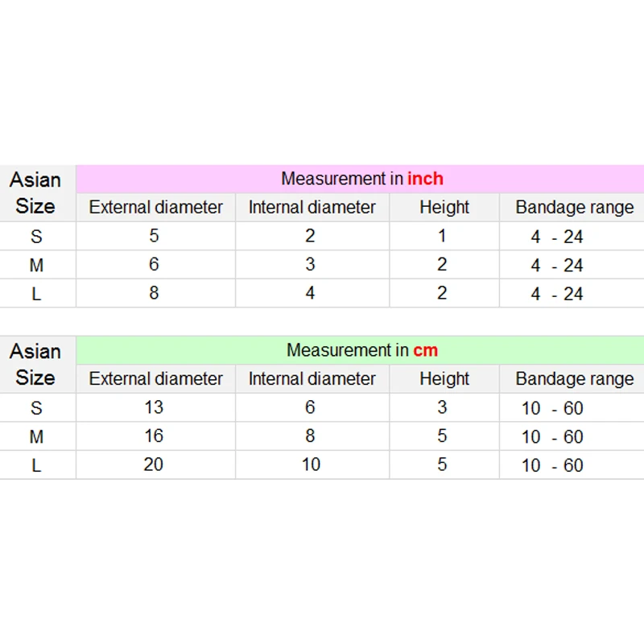Image resolution: width=644 pixels, height=644 pixels.
Task: Select size L row label in inch table
Action: tap(36, 294)
